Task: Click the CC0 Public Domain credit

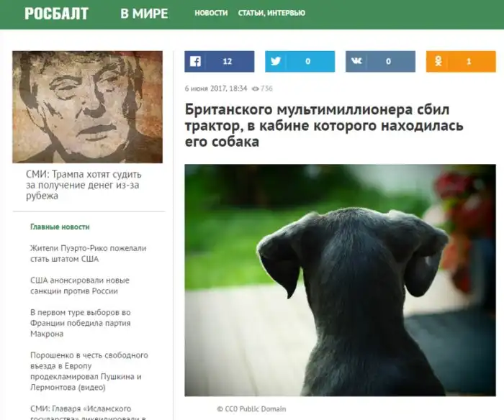Action: (x=251, y=409)
